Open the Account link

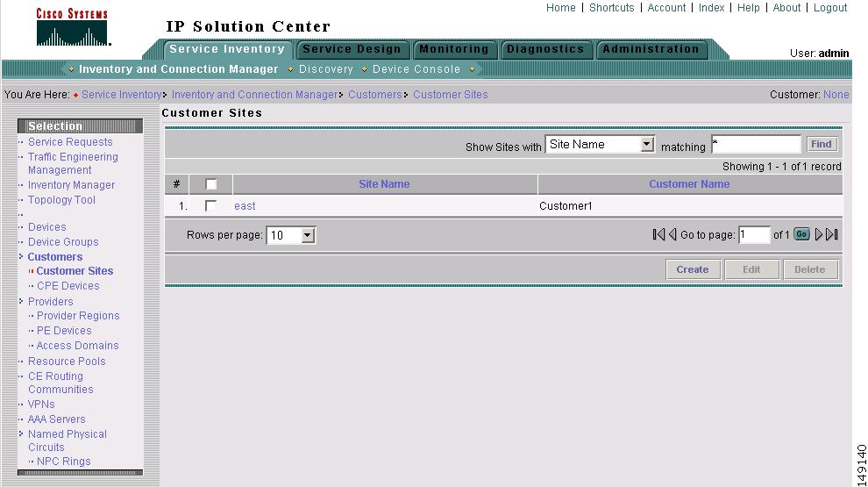(666, 8)
